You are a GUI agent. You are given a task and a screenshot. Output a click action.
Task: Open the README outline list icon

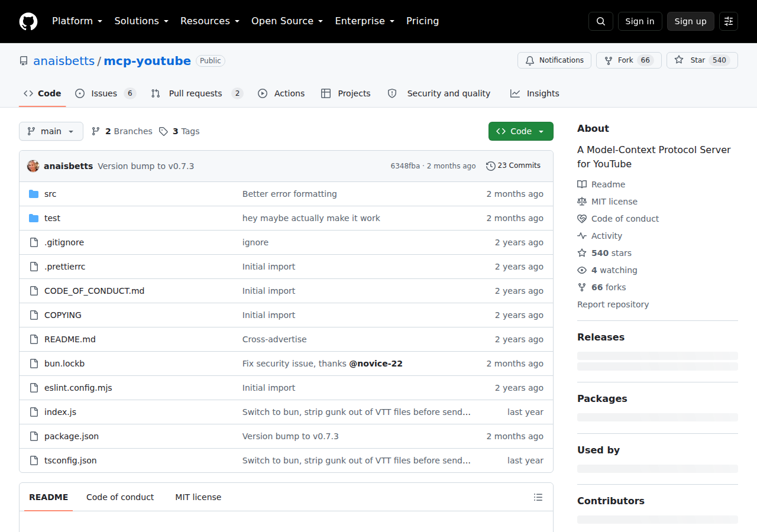(x=538, y=497)
